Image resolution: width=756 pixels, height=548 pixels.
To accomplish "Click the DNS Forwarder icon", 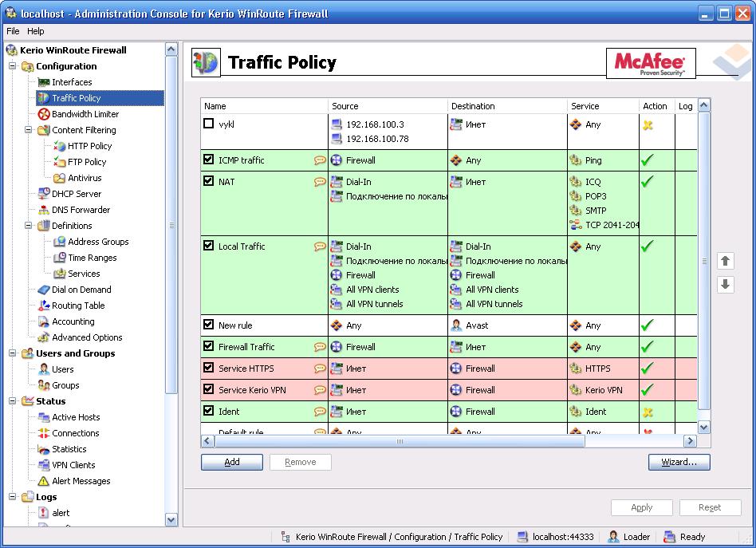I will pyautogui.click(x=43, y=209).
